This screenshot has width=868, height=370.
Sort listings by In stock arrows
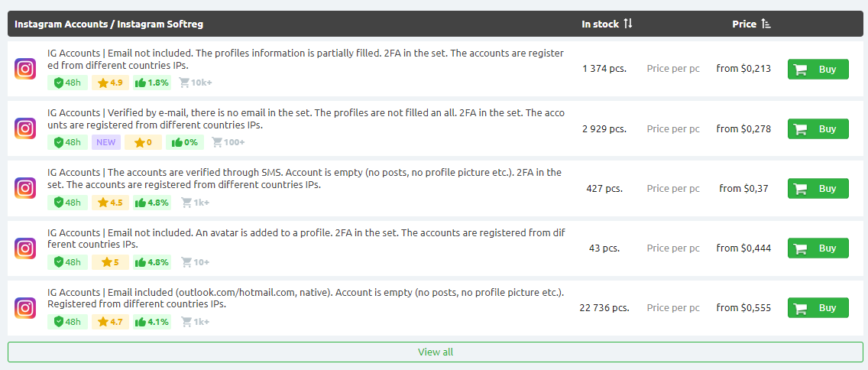coord(628,24)
